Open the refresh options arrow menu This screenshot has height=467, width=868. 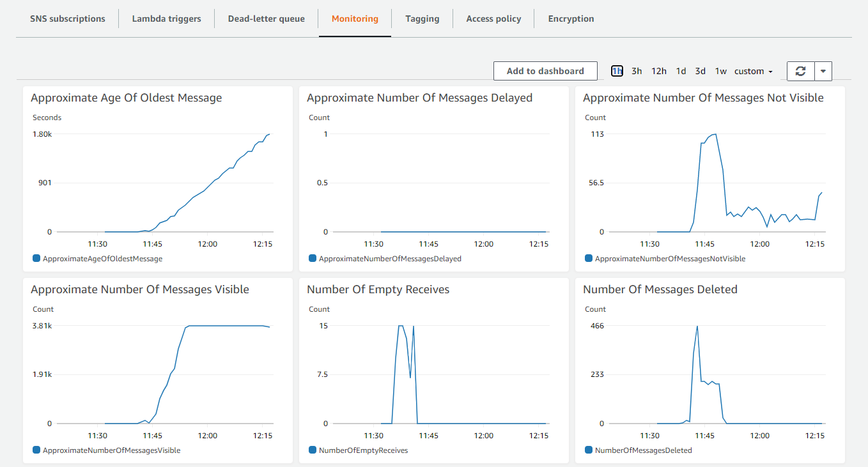823,71
